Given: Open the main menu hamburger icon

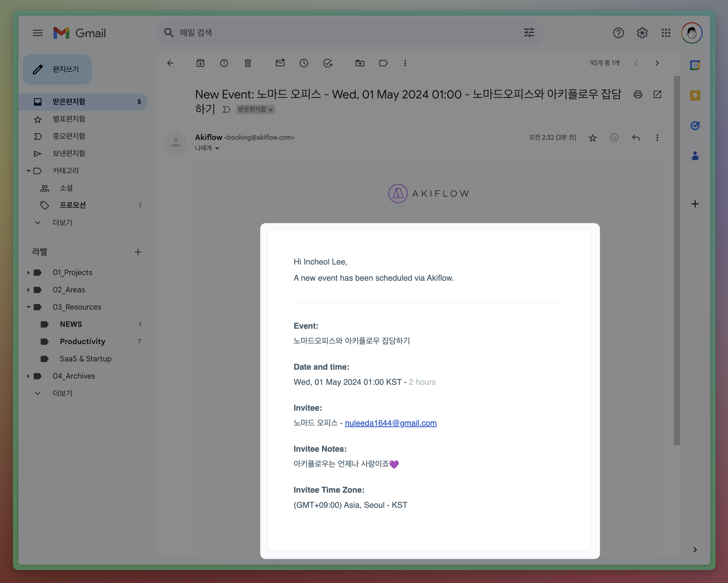Looking at the screenshot, I should point(37,33).
